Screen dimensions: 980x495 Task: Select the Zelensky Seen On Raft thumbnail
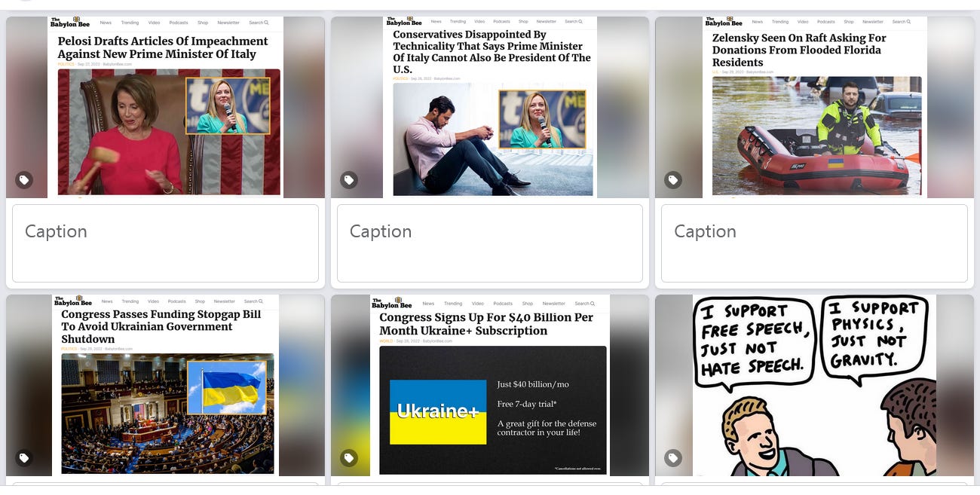tap(814, 107)
